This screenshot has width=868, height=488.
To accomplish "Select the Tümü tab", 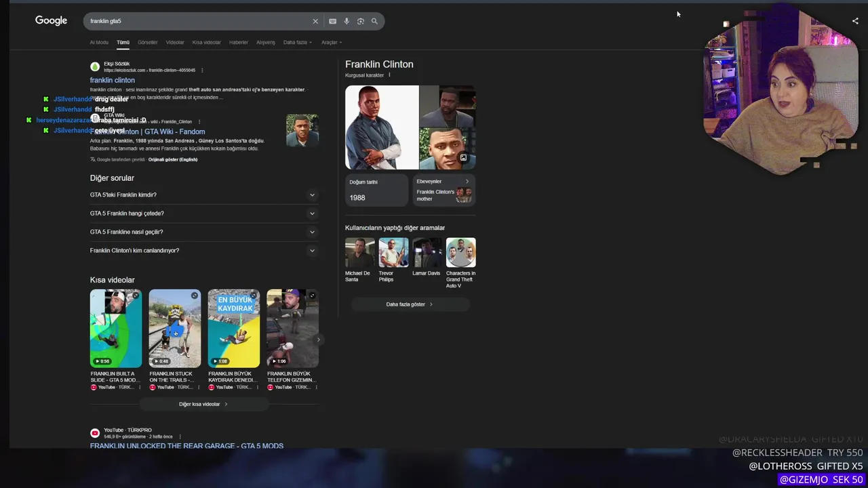I will point(123,42).
